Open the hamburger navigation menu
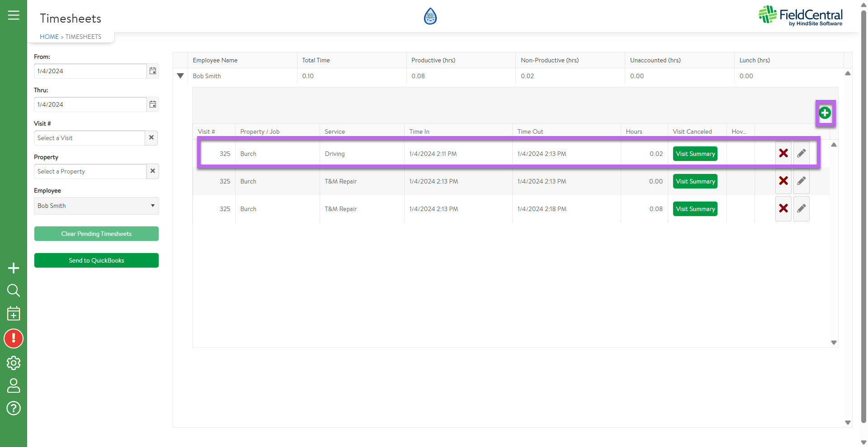This screenshot has height=447, width=868. point(14,15)
